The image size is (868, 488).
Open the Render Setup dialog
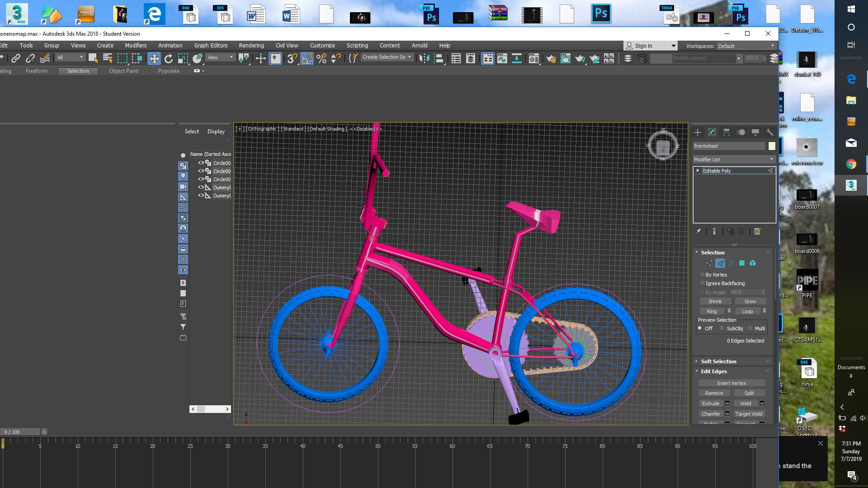(x=551, y=58)
